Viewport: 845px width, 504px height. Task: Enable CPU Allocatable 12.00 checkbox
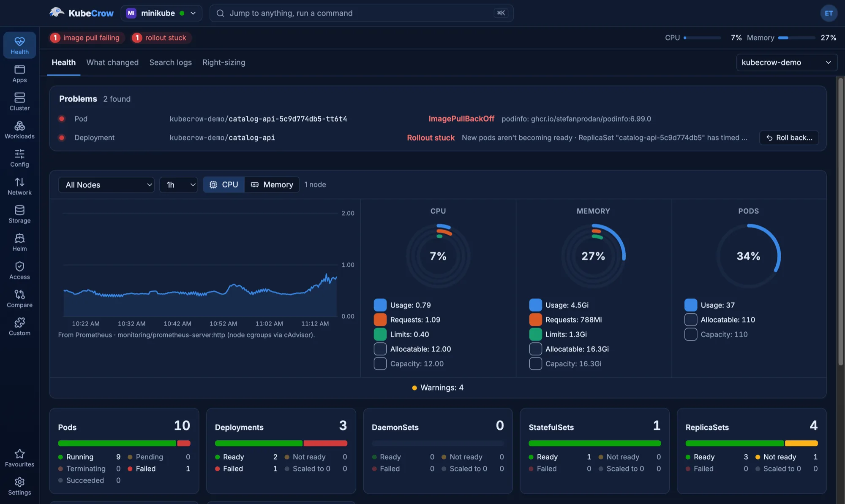380,349
